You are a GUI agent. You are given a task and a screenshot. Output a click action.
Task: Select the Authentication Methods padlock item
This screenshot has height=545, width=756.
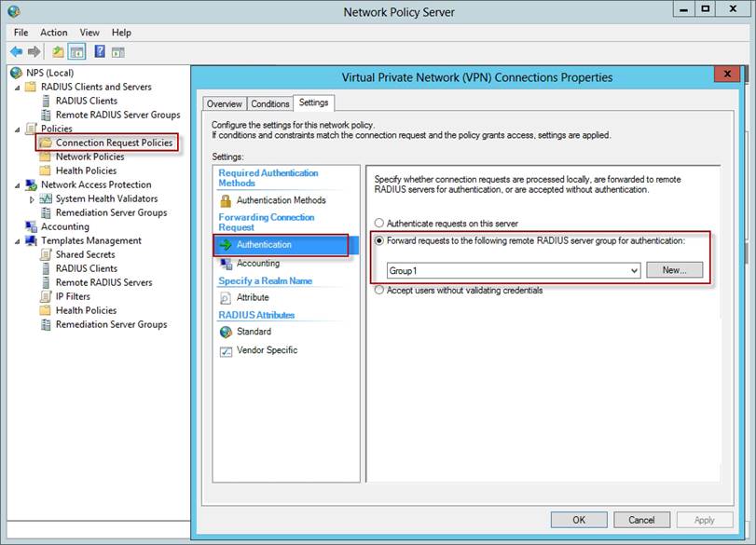281,200
